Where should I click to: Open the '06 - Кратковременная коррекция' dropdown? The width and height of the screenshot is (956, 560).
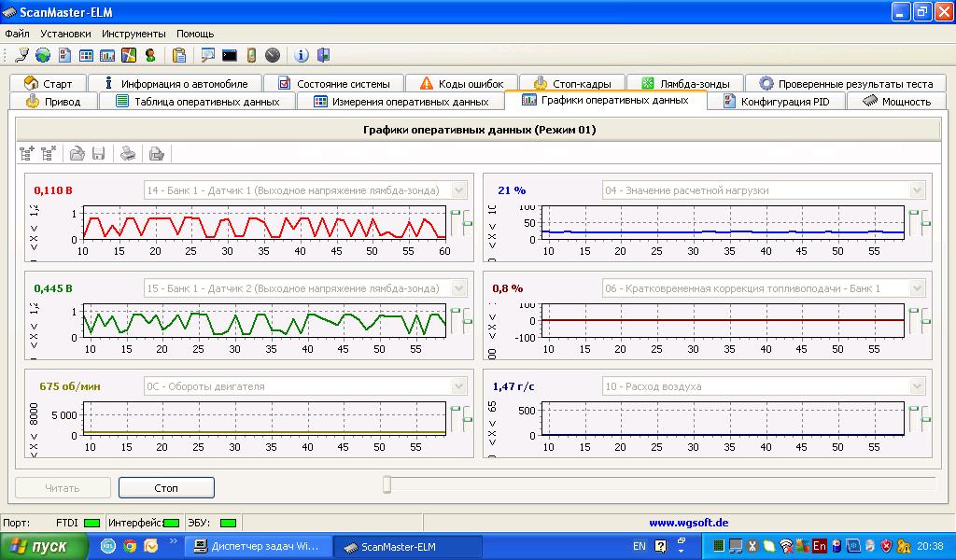917,288
